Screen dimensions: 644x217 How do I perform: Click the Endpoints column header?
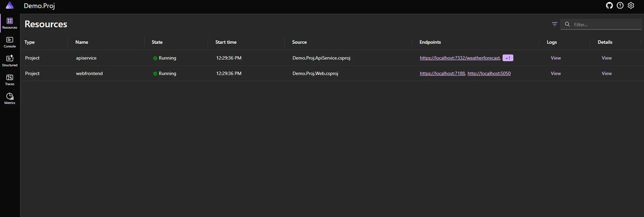tap(430, 42)
